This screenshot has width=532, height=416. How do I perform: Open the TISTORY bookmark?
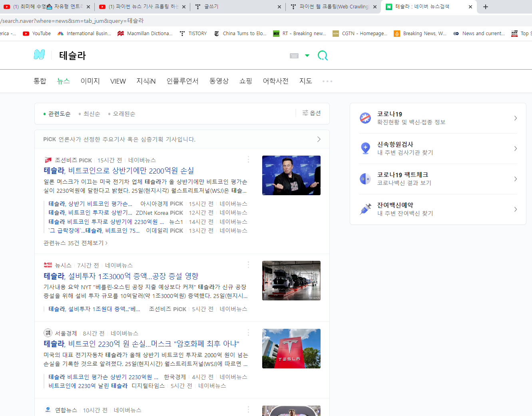(193, 34)
